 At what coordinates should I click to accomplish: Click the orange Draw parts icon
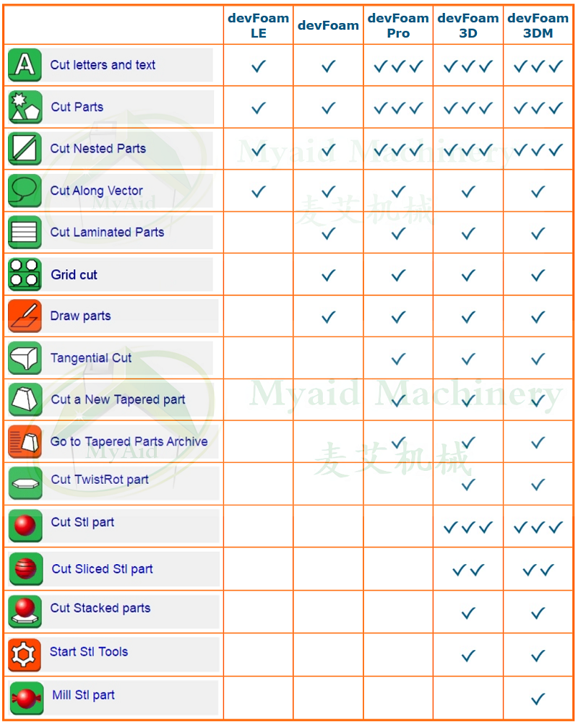25,316
